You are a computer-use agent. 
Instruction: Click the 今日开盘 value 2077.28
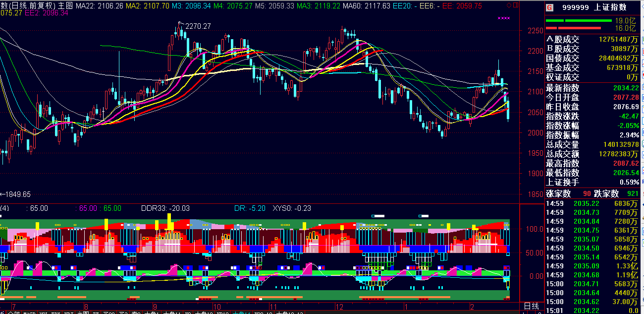[626, 97]
